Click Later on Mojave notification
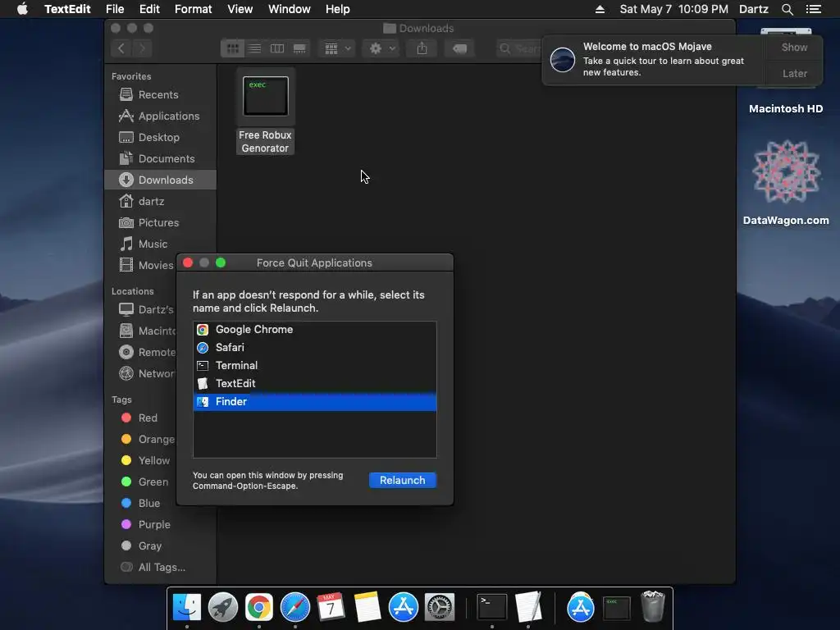840x630 pixels. [x=794, y=73]
